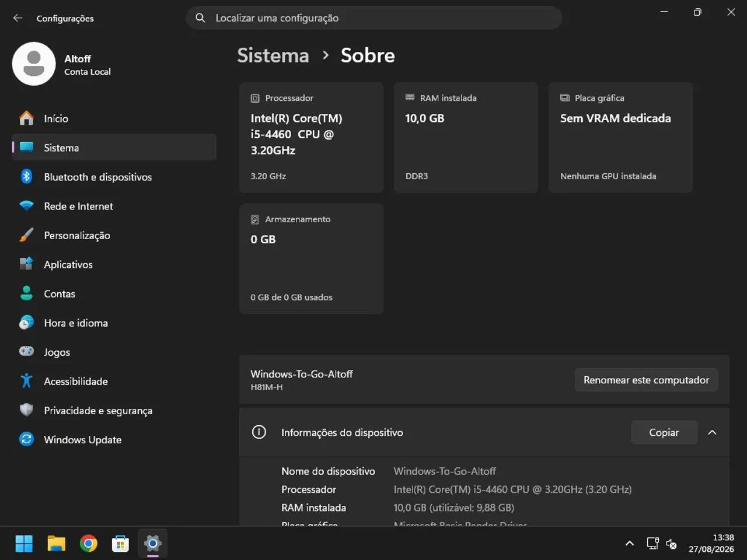
Task: Click the 3.20 GHz speed text
Action: coord(268,176)
